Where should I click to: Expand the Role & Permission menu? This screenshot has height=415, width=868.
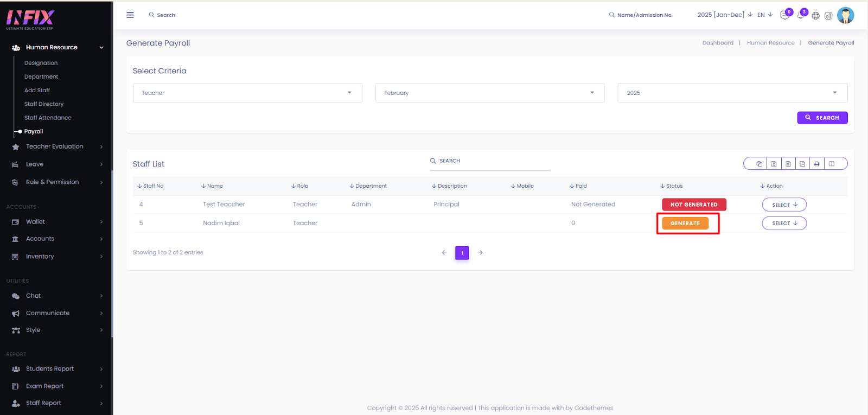coord(57,182)
